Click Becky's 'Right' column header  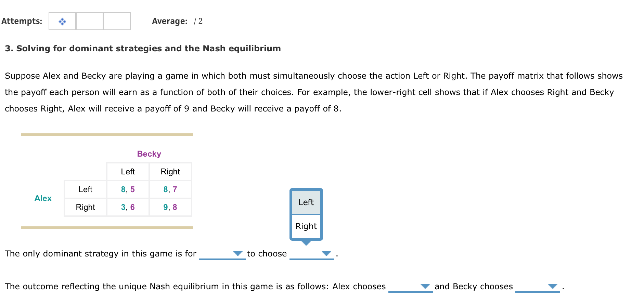click(x=170, y=172)
